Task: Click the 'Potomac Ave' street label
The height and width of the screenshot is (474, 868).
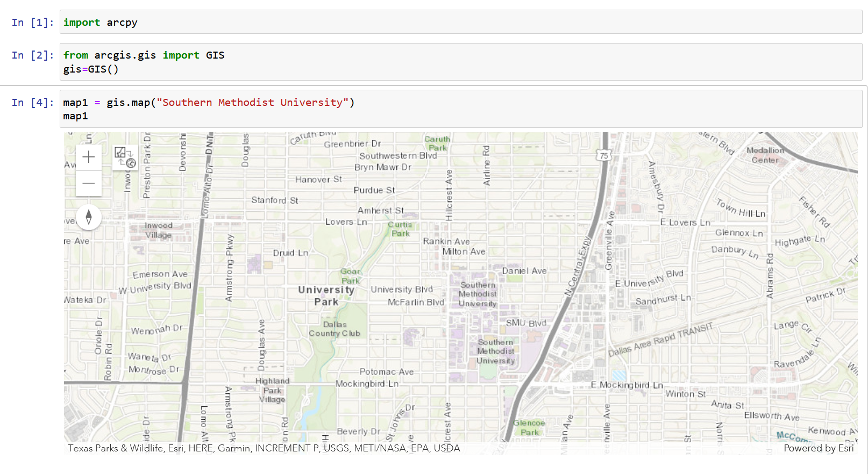Action: coord(387,372)
